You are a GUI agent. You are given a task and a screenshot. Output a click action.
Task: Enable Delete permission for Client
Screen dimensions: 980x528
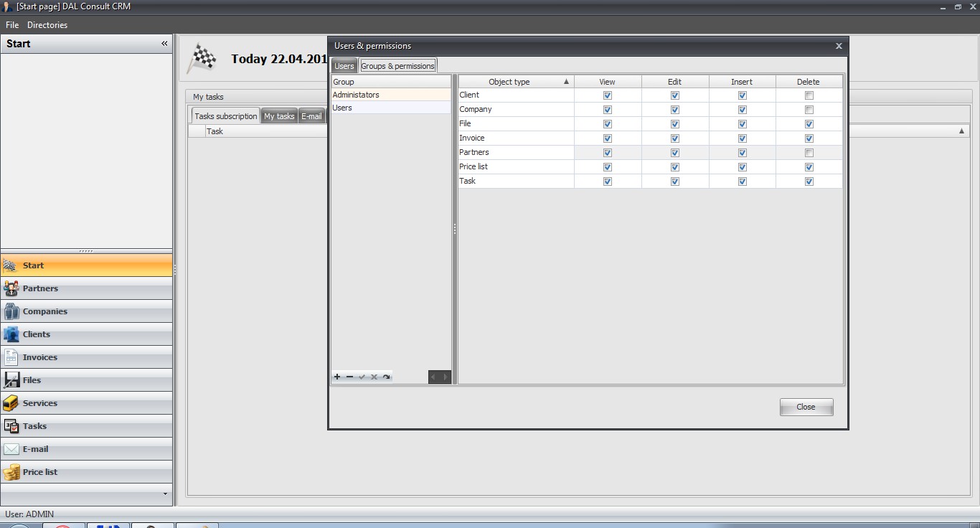coord(809,95)
